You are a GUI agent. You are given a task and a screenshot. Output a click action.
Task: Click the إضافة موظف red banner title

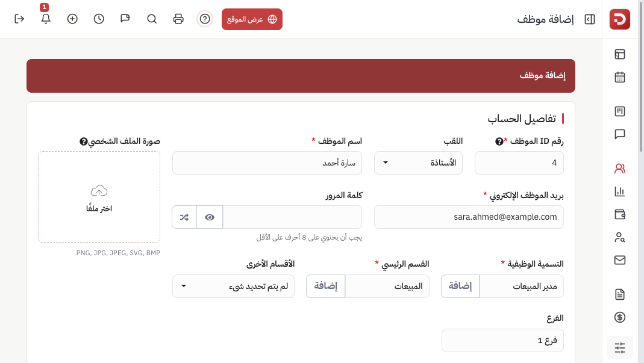click(x=543, y=76)
